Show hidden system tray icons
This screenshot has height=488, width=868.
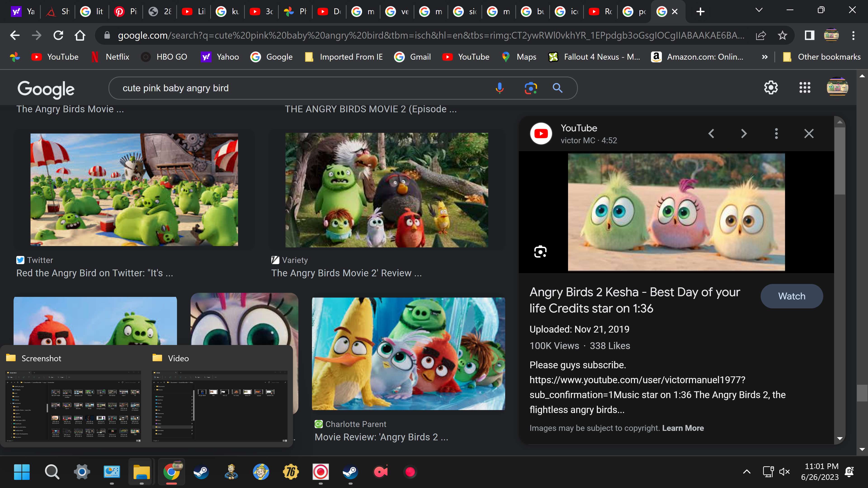point(747,472)
